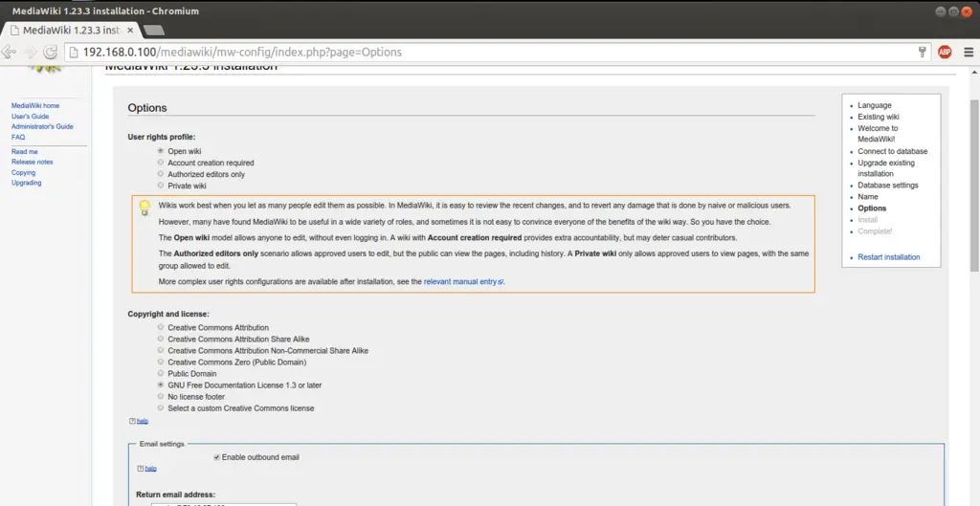
Task: Select GNU Free Documentation License option
Action: pos(161,385)
